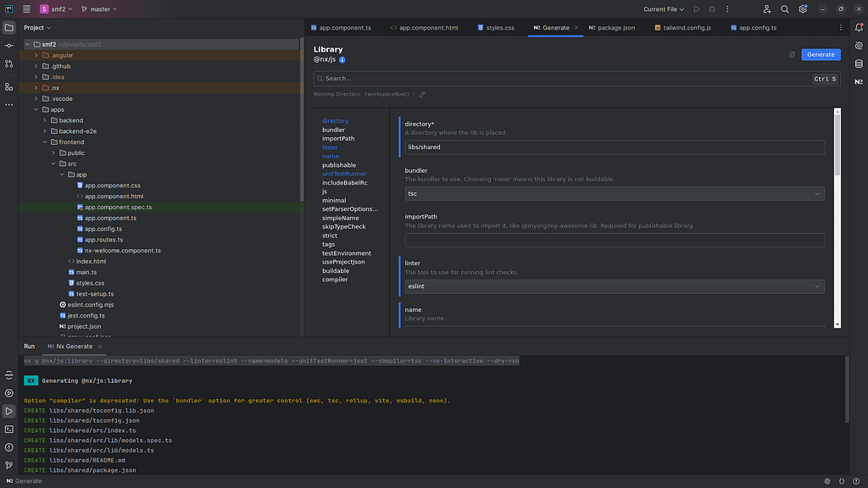868x488 pixels.
Task: Jump to publishable option in list
Action: point(339,165)
